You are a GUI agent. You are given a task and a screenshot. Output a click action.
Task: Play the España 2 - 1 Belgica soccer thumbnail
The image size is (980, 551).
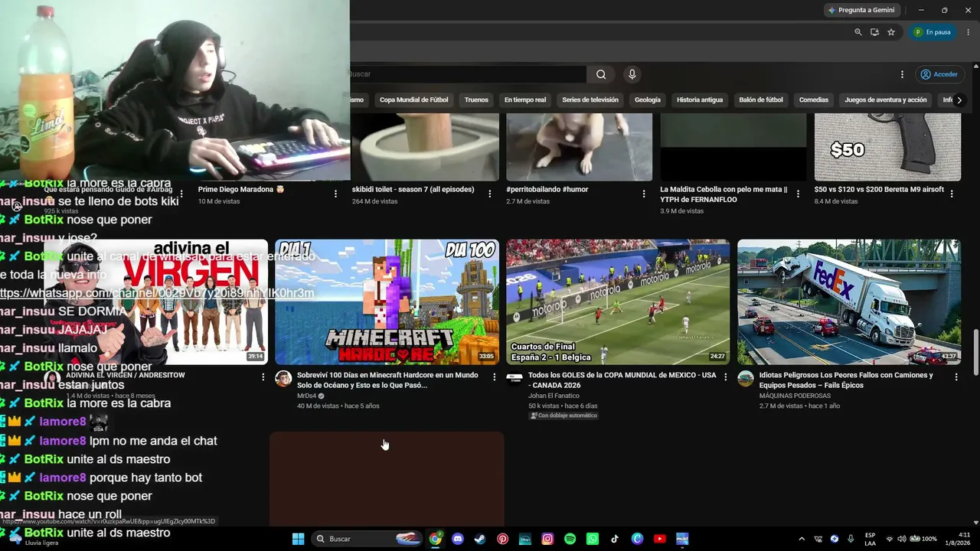[618, 302]
